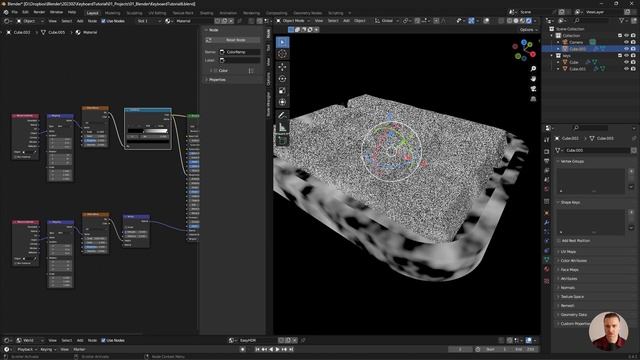Toggle the camera view icon in viewport
This screenshot has height=360, width=640.
[533, 89]
